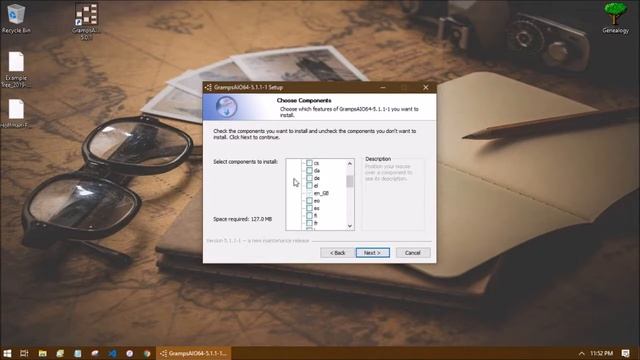
Task: Open the notification center icon
Action: [625, 353]
